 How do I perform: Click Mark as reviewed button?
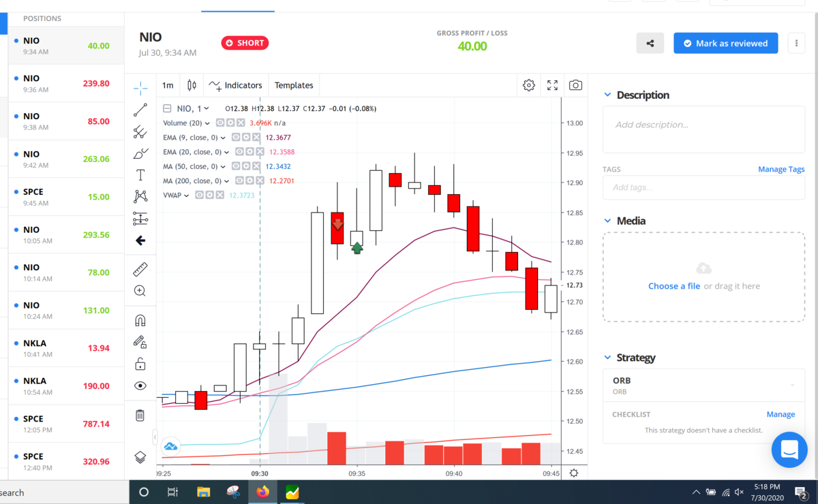pyautogui.click(x=726, y=43)
